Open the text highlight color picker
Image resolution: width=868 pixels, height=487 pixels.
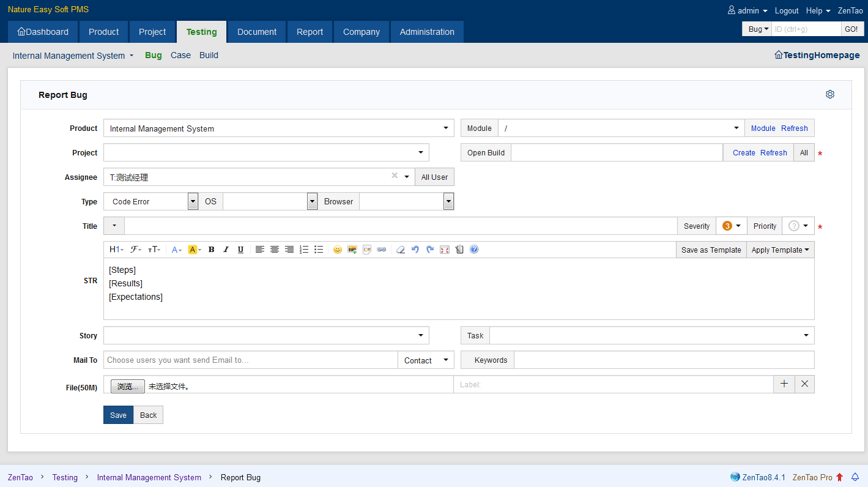(x=195, y=250)
